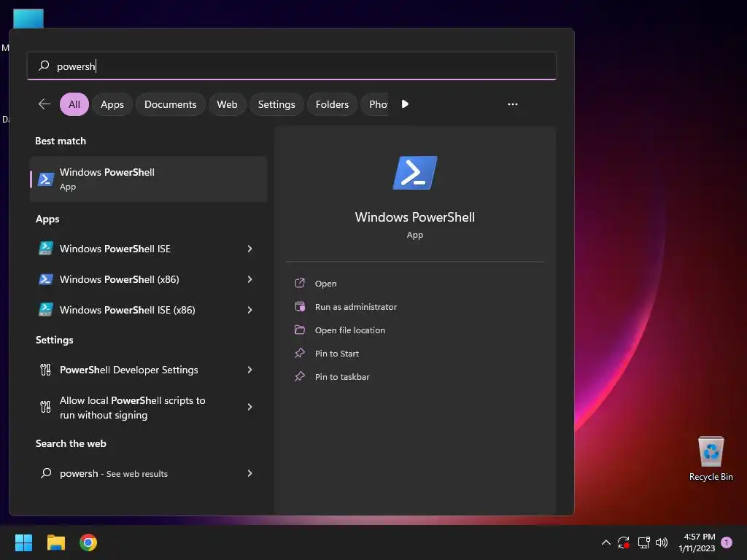Click the Windows PowerShell ISE app icon

pyautogui.click(x=46, y=249)
